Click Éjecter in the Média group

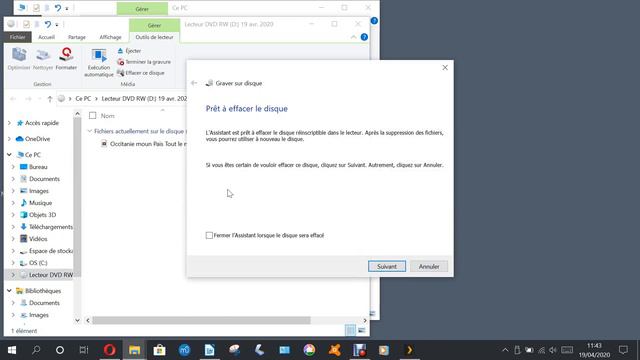(129, 51)
